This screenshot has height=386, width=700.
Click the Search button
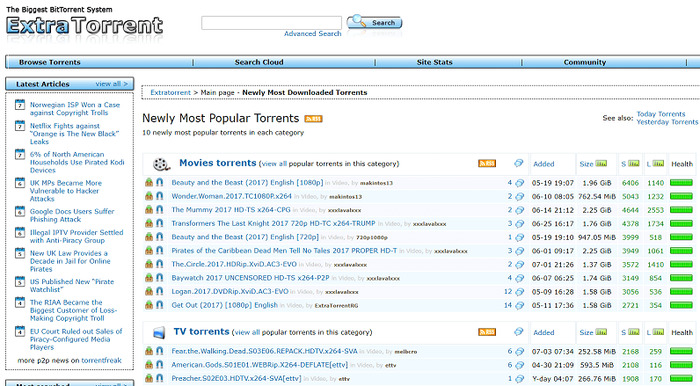point(375,22)
